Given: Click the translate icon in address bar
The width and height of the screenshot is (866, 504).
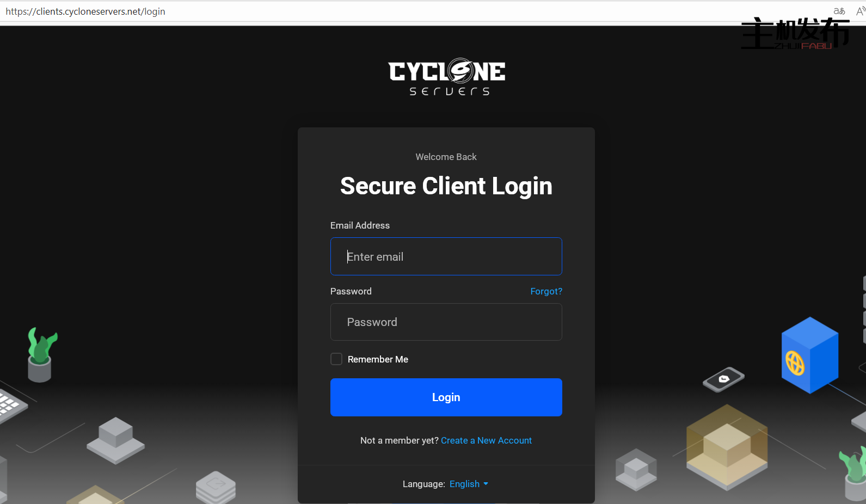Looking at the screenshot, I should tap(839, 11).
